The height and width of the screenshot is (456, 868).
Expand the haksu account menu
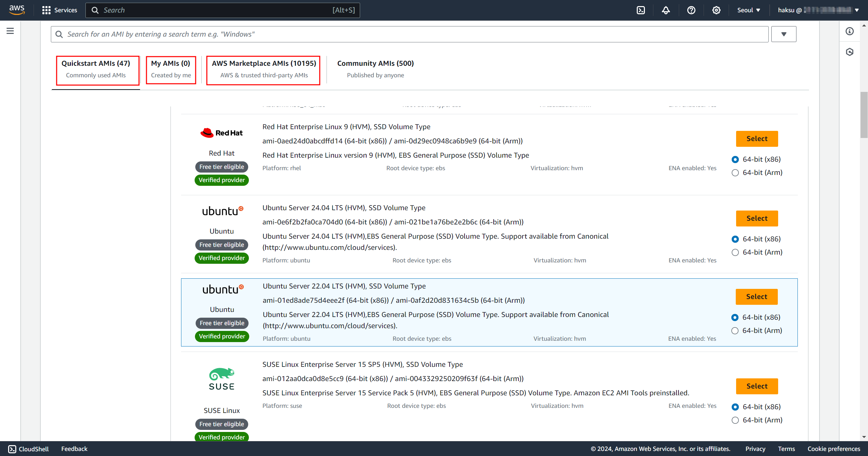[x=818, y=10]
